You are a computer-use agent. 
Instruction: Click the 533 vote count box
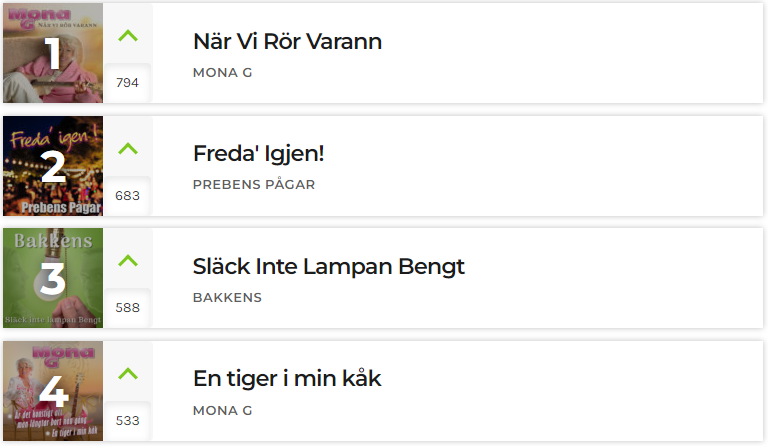point(127,421)
